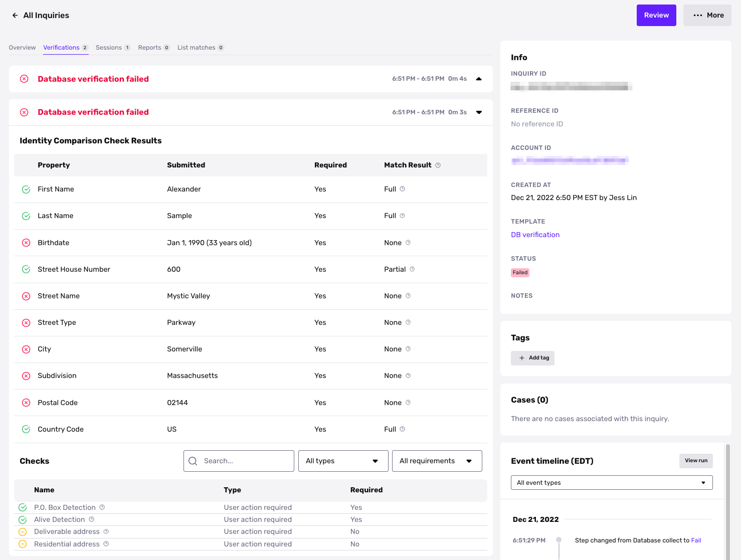This screenshot has height=560, width=741.
Task: Open the Reports tab
Action: (x=154, y=48)
